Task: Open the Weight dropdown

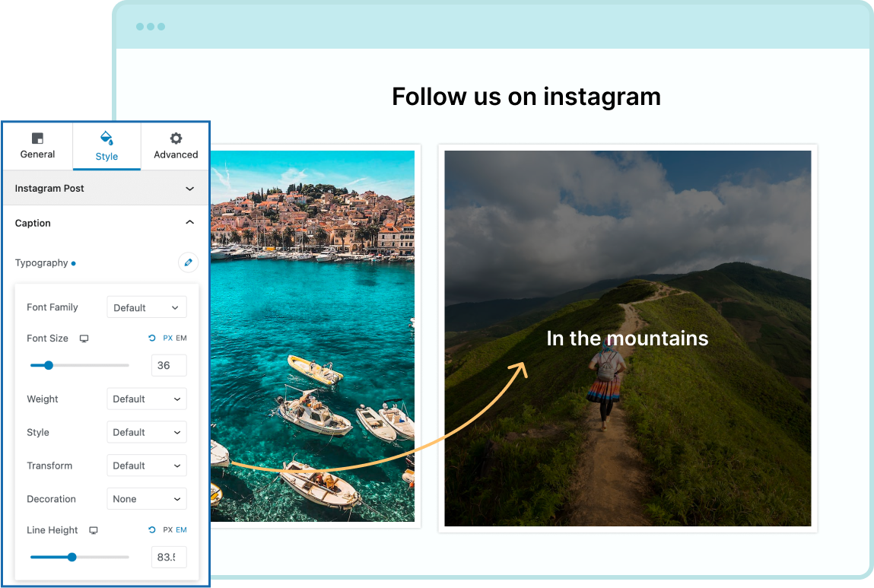Action: click(x=146, y=399)
